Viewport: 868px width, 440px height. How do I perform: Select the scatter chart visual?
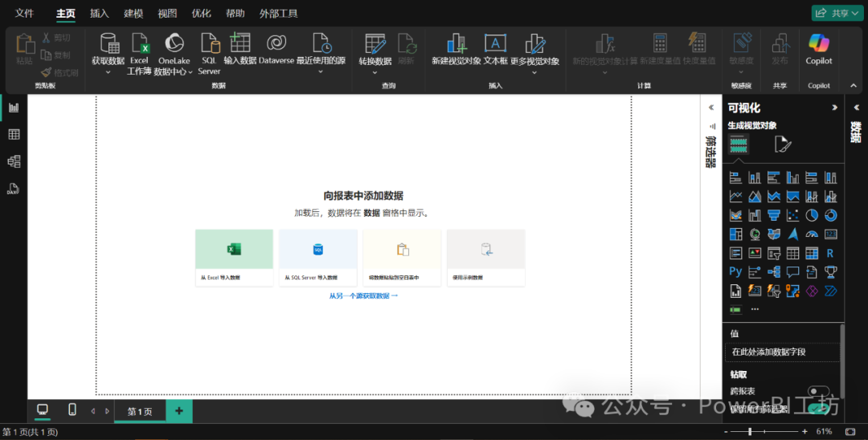[792, 215]
